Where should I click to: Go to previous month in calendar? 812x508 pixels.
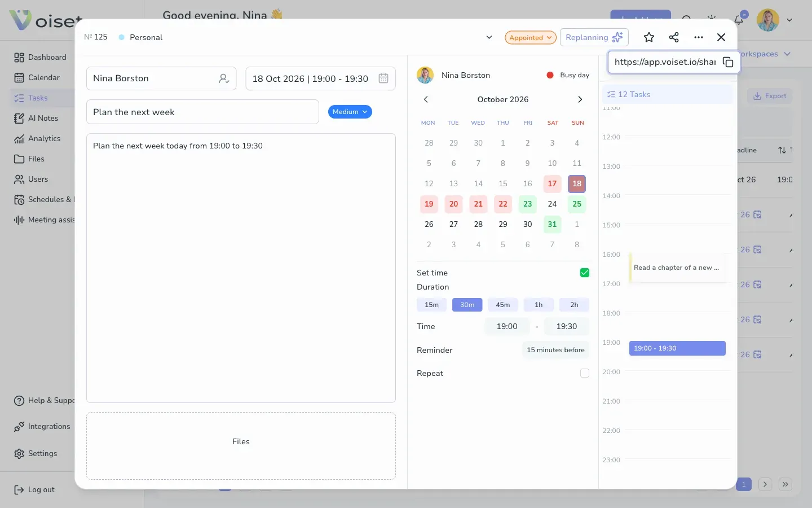pyautogui.click(x=426, y=99)
